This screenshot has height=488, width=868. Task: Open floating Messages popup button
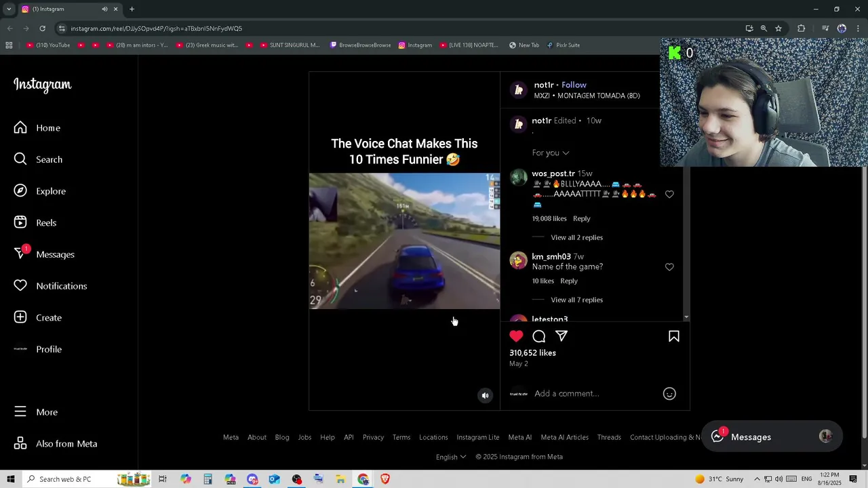click(772, 437)
